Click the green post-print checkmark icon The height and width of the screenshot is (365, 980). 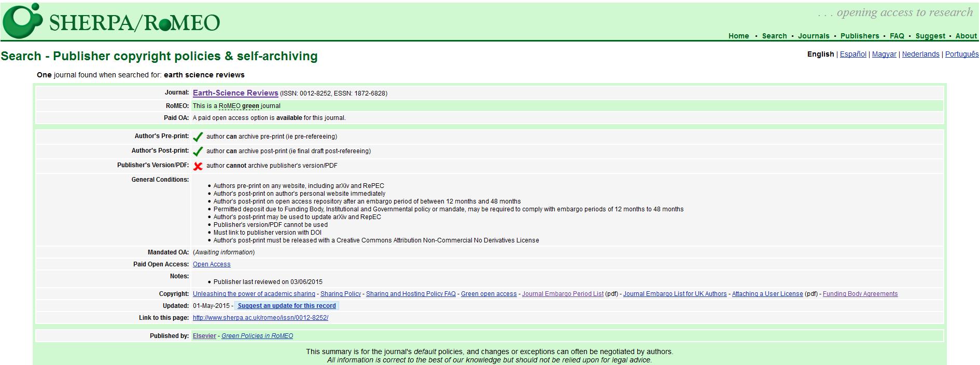(x=198, y=152)
